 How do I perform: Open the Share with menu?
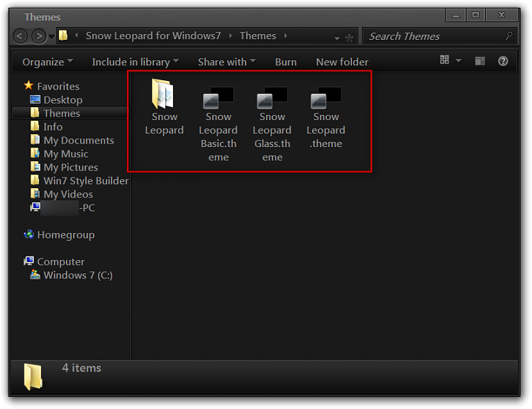point(227,62)
